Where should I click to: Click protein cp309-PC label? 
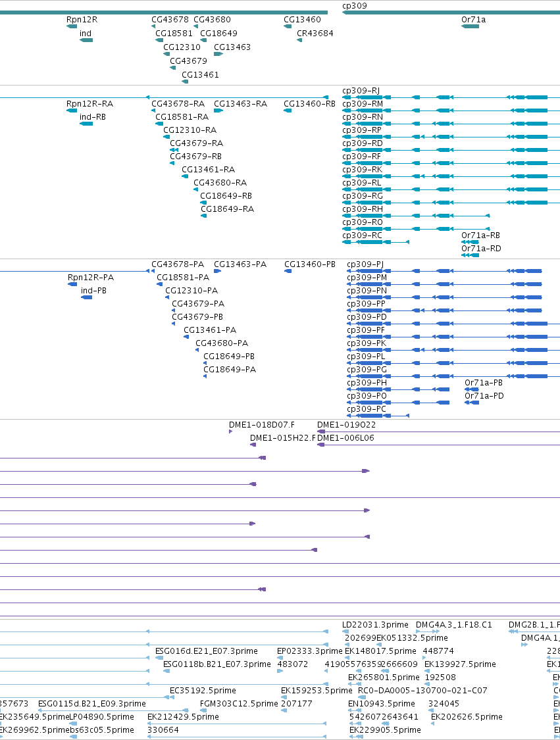[367, 409]
